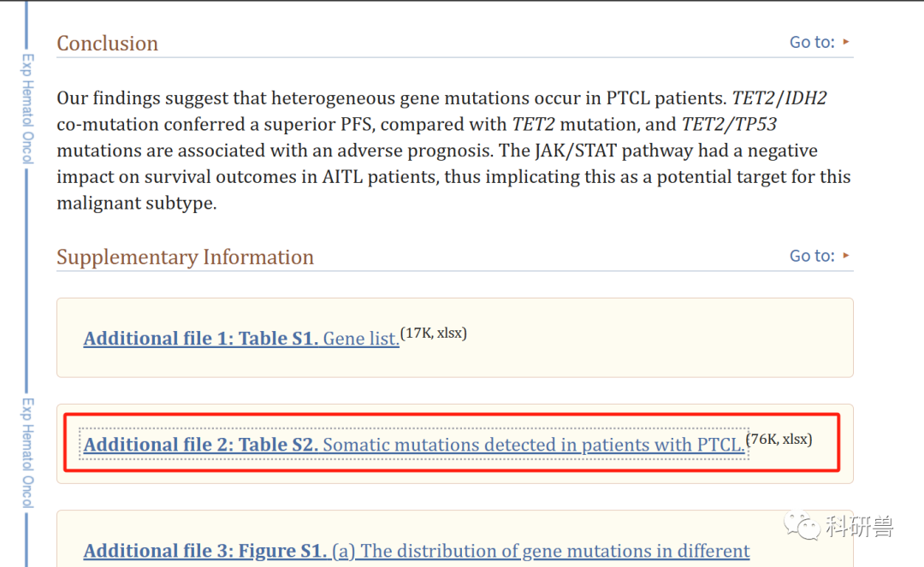Click the lower "Exp Hematol Oncol" sidebar label
Image resolution: width=924 pixels, height=567 pixels.
[27, 452]
